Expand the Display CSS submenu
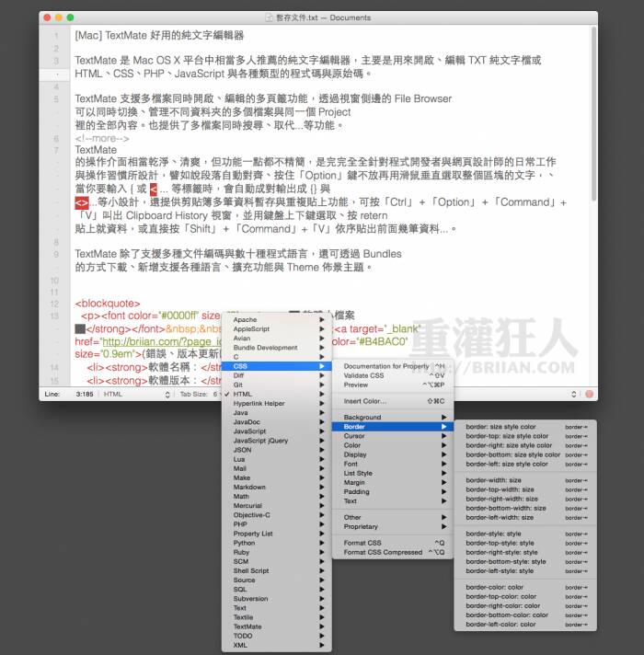This screenshot has width=644, height=655. 393,454
